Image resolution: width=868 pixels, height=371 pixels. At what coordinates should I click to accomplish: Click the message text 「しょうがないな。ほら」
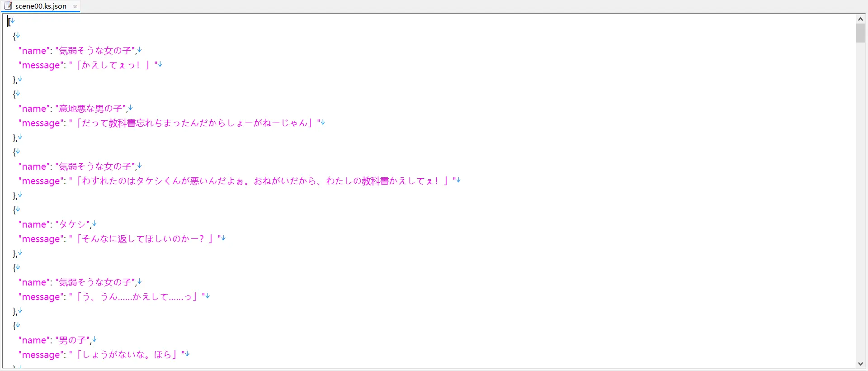tap(127, 355)
